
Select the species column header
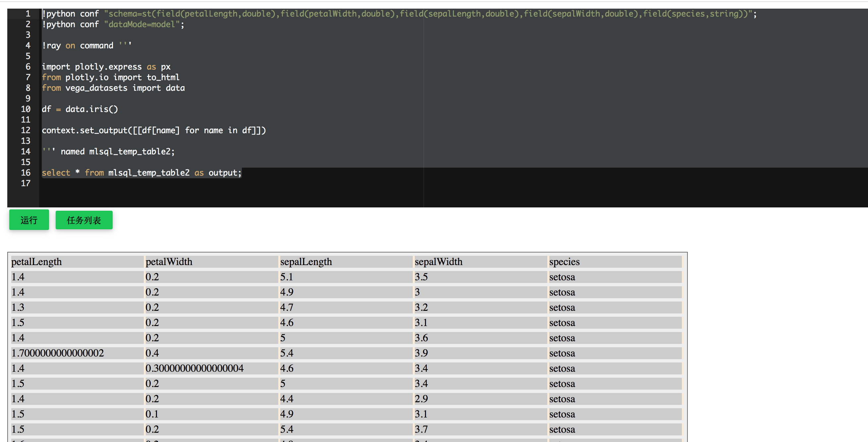(x=564, y=262)
